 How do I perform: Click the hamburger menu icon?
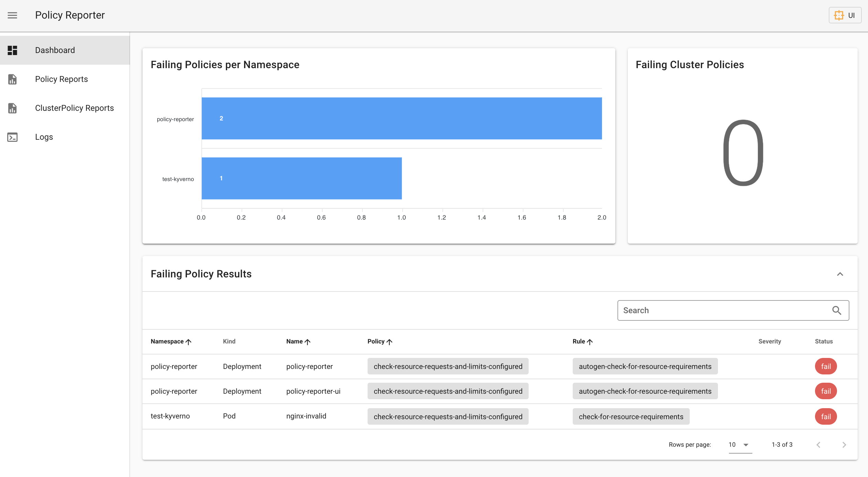pyautogui.click(x=12, y=15)
